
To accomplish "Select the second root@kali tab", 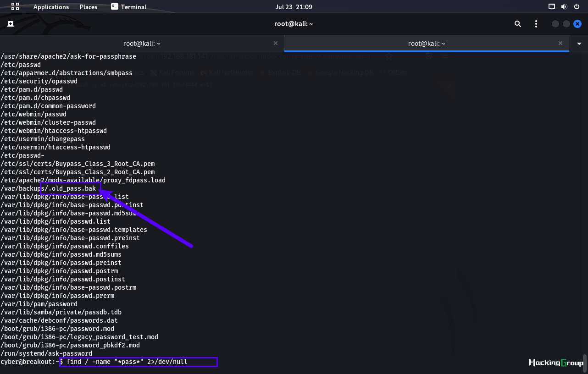I will pos(427,44).
